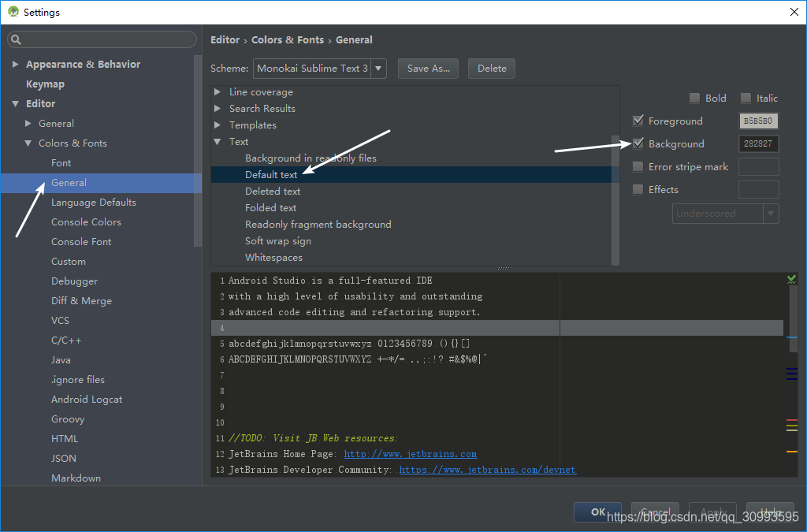
Task: Click the Delete scheme button
Action: click(x=492, y=69)
